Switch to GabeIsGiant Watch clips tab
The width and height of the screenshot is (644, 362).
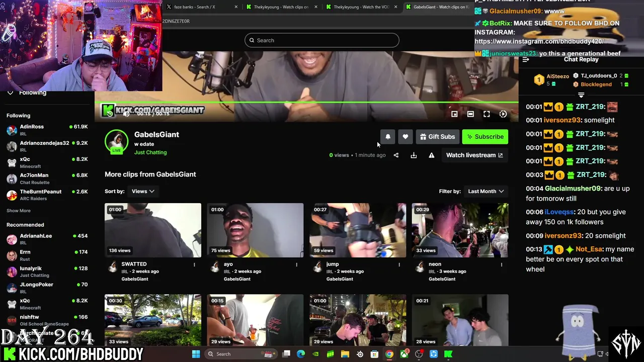[x=437, y=7]
